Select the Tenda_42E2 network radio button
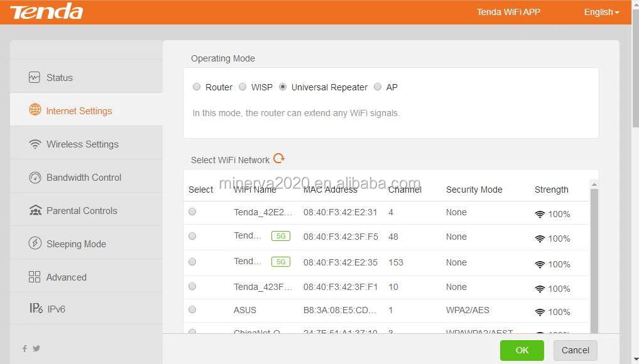Screen dimensions: 639x364 (192, 211)
